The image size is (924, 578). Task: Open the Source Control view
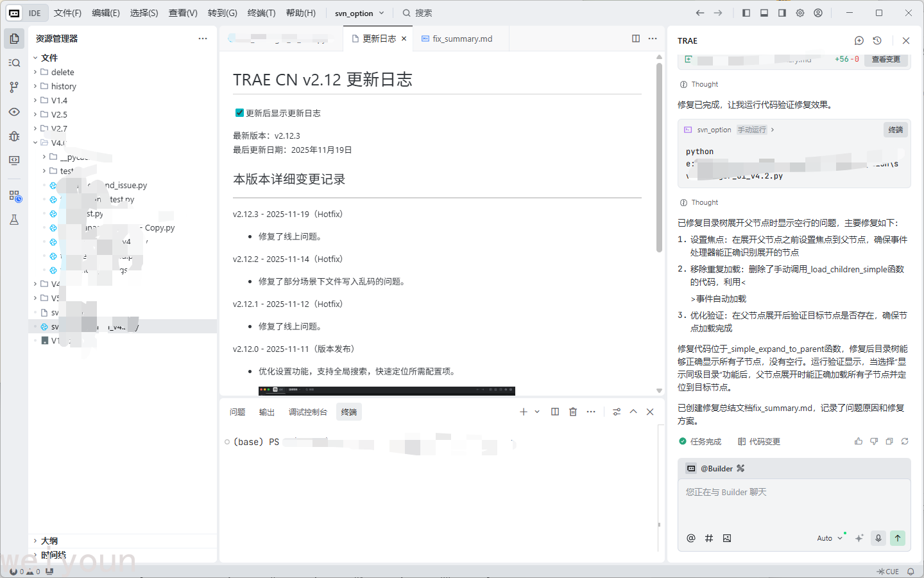tap(14, 87)
